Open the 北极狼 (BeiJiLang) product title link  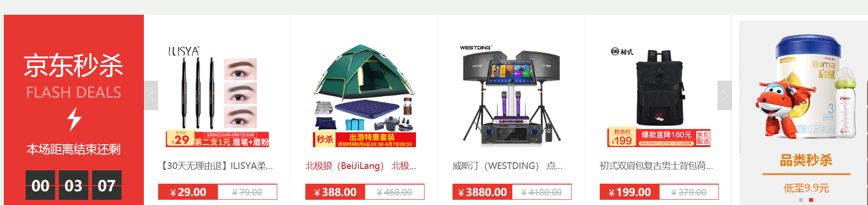click(361, 166)
